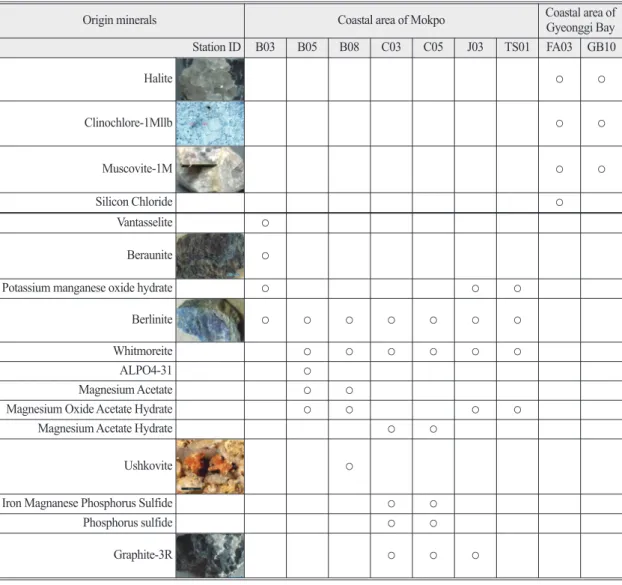622x585 pixels.
Task: Select column header C05
Action: [433, 47]
